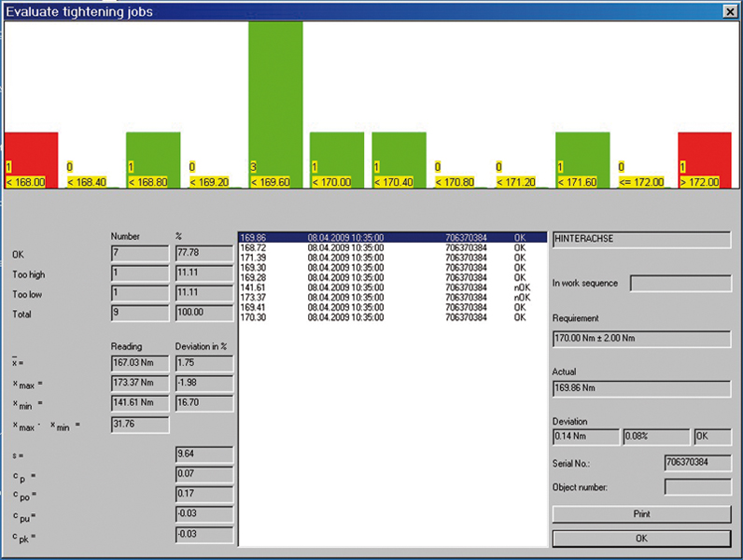Close the Evaluate tightening jobs dialog

pyautogui.click(x=729, y=11)
